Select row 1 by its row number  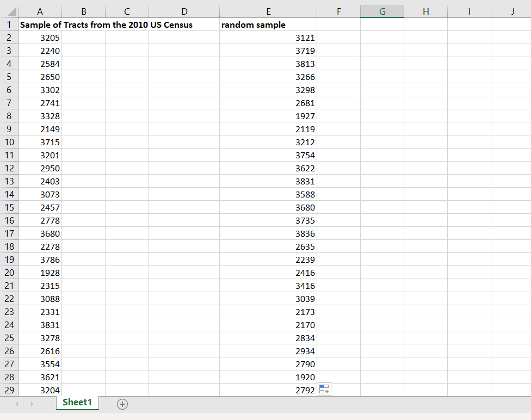pyautogui.click(x=9, y=24)
